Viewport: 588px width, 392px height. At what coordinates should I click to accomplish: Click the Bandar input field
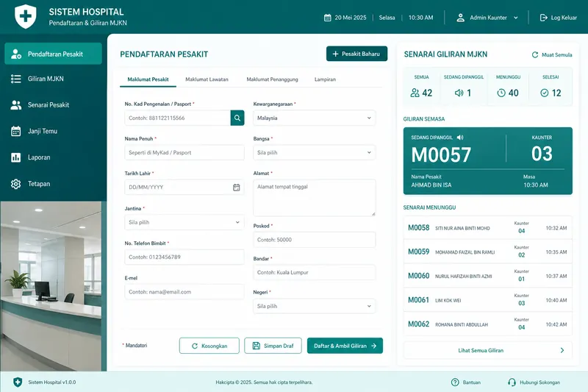click(x=315, y=272)
